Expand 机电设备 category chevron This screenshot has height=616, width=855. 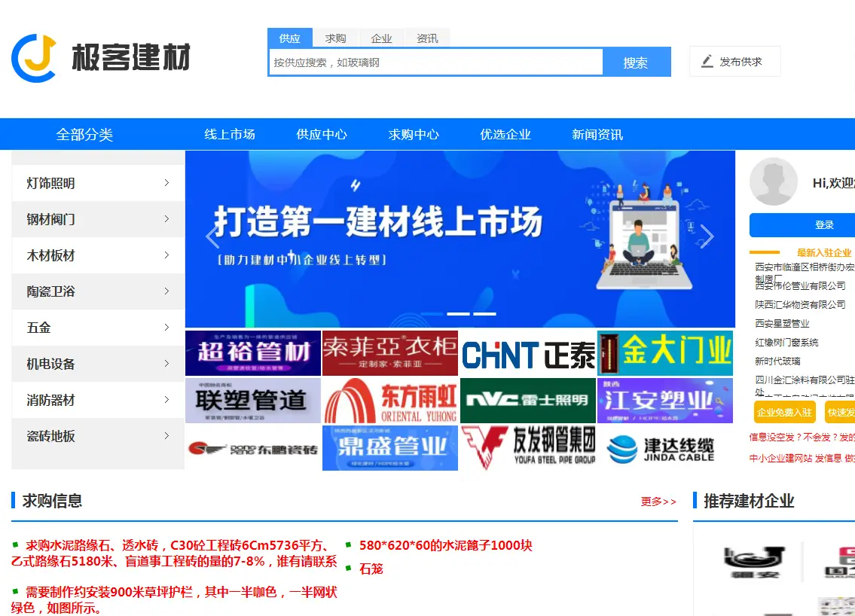166,363
